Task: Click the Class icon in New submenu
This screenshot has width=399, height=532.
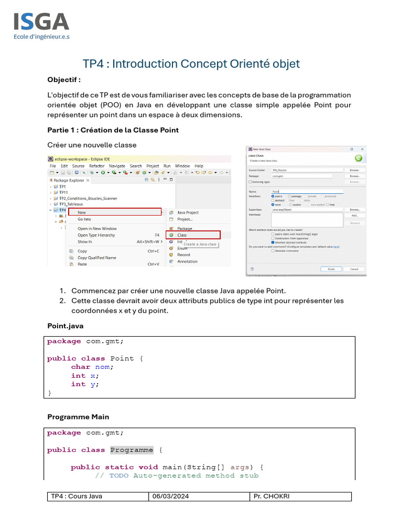Action: tap(171, 235)
